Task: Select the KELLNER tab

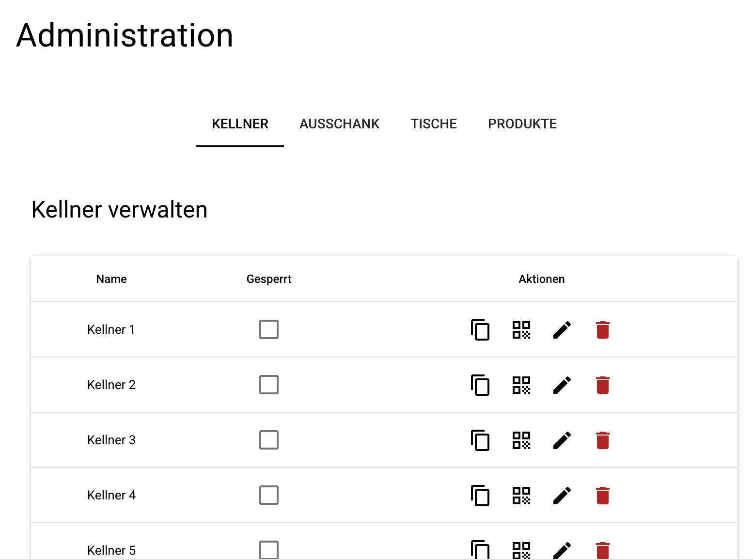Action: click(x=240, y=124)
